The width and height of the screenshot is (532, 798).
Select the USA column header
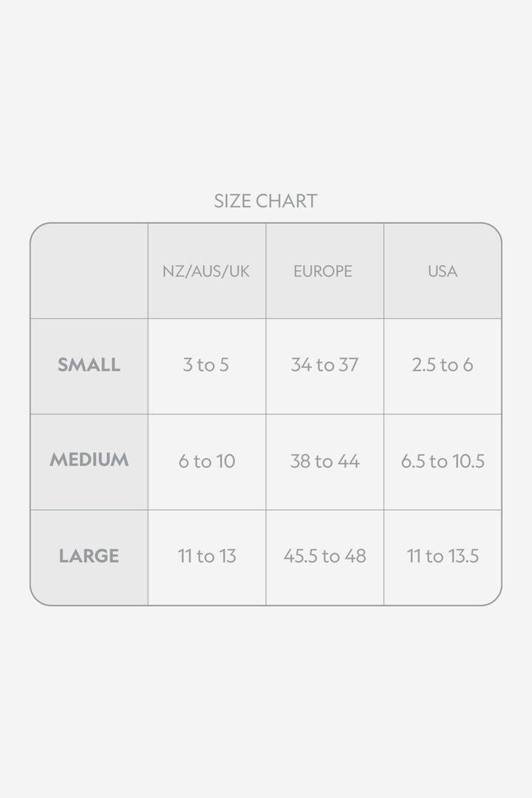pos(443,271)
